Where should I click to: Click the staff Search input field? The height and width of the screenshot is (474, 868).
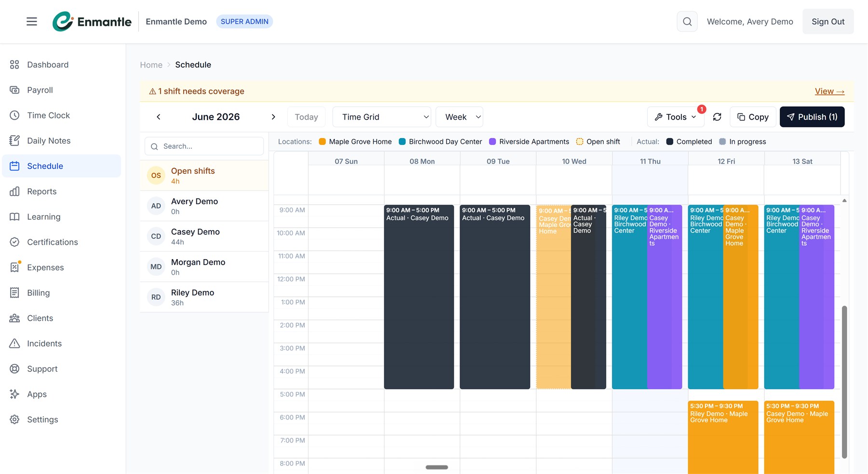click(x=204, y=146)
